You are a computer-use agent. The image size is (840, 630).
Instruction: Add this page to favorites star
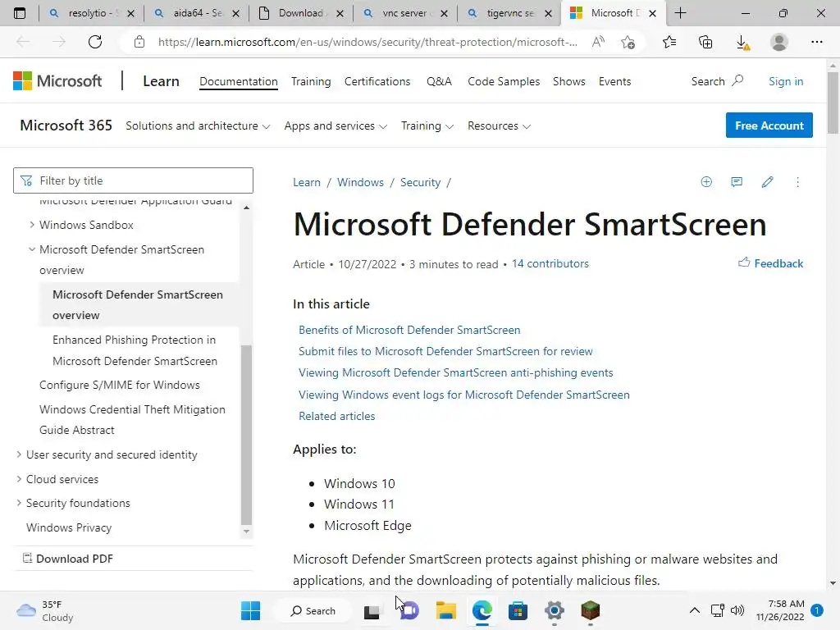628,42
